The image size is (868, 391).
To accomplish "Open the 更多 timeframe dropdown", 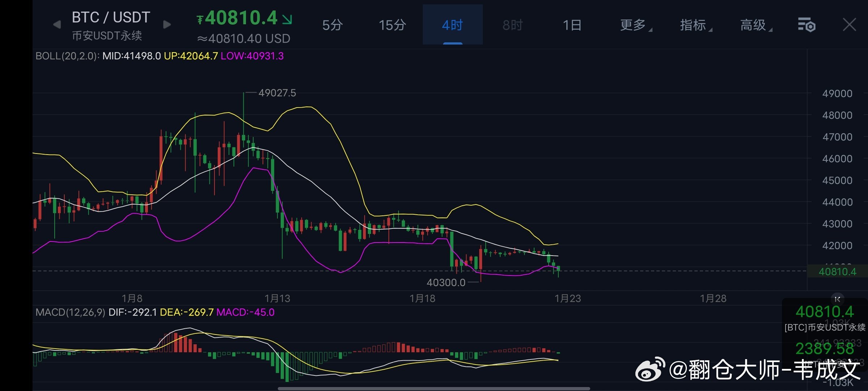I will coord(636,25).
